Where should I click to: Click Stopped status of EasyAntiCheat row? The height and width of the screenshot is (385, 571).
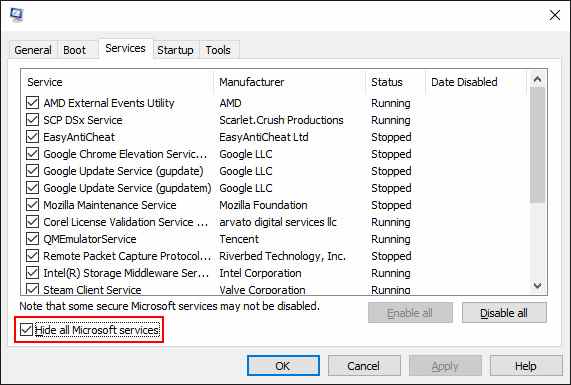tap(391, 137)
